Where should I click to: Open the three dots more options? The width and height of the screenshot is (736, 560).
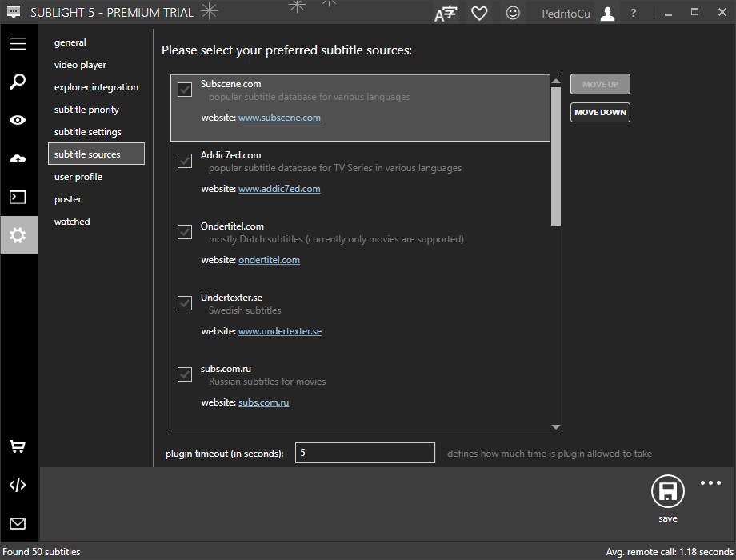pyautogui.click(x=710, y=482)
